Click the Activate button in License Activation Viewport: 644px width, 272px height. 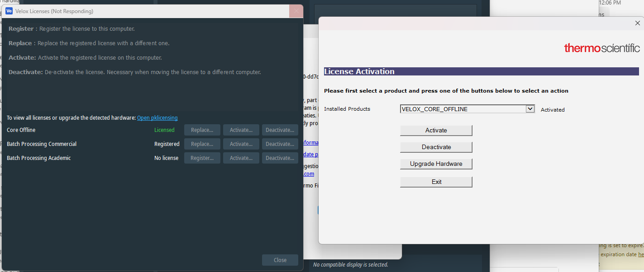[x=436, y=130]
